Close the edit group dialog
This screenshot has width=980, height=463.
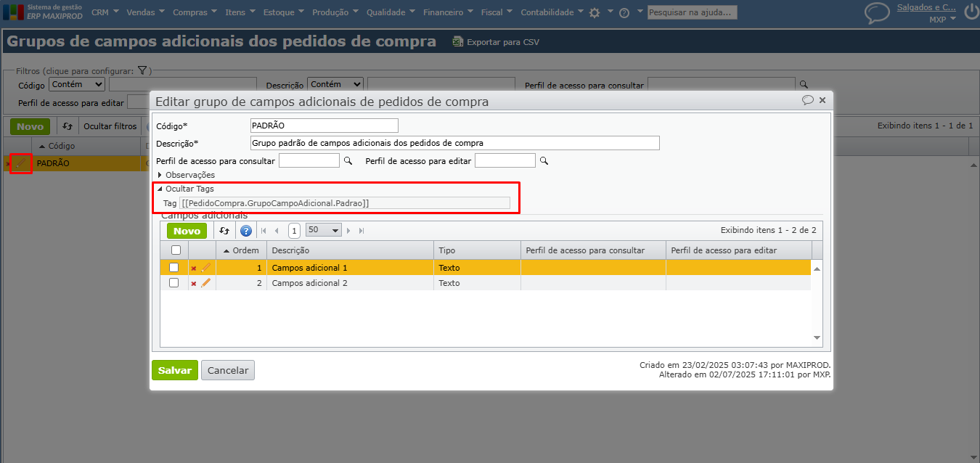coord(822,100)
